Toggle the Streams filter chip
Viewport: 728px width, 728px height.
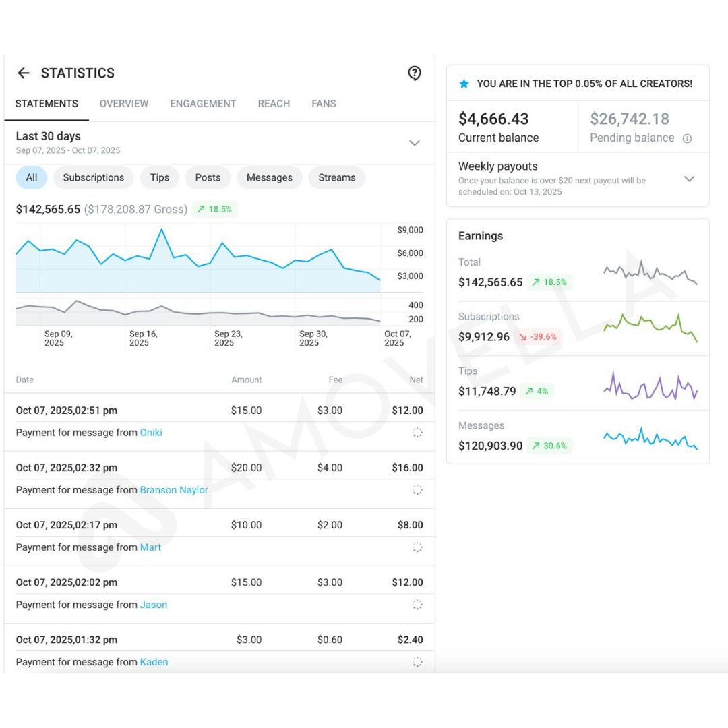point(336,178)
